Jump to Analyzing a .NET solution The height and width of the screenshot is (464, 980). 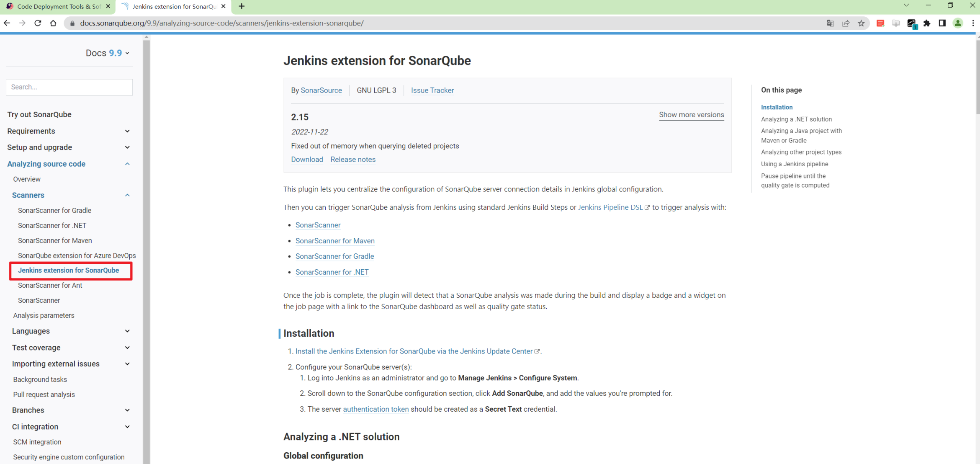[x=796, y=119]
